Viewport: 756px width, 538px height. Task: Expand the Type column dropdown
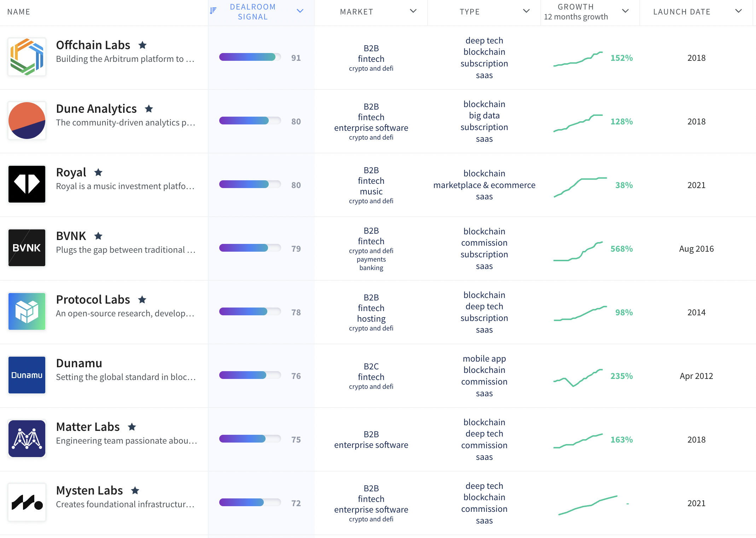click(x=526, y=11)
